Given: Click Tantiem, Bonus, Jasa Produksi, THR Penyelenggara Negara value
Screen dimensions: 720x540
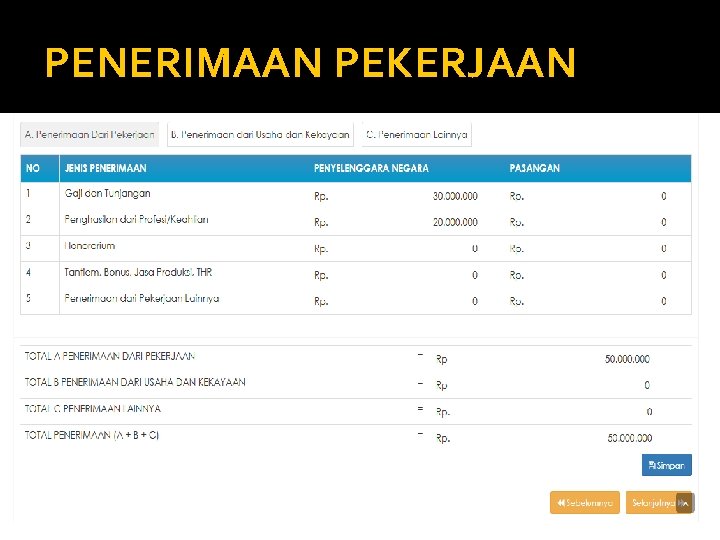Looking at the screenshot, I should 475,275.
